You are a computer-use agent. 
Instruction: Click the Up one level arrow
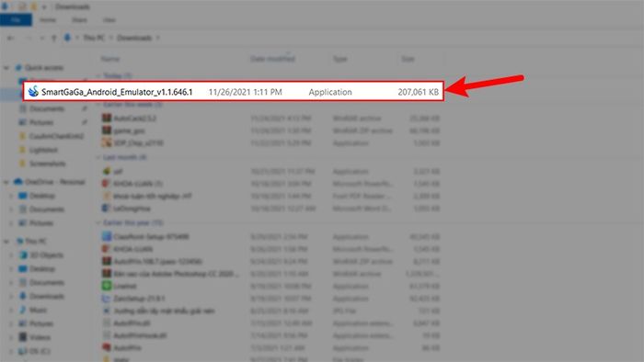[x=53, y=38]
